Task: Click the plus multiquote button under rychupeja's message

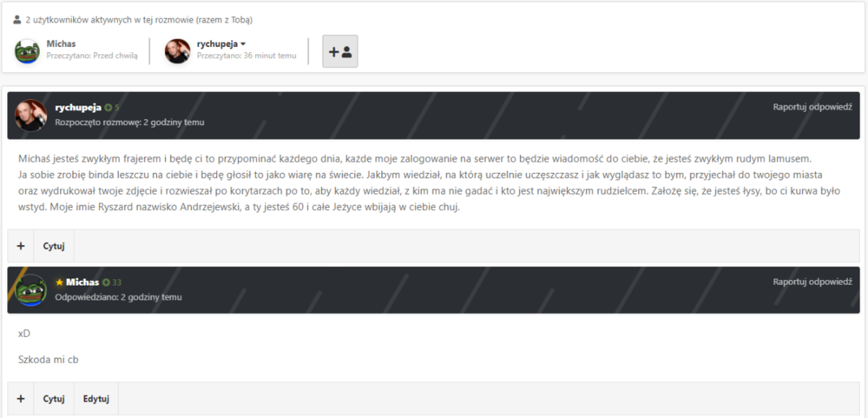Action: [21, 246]
